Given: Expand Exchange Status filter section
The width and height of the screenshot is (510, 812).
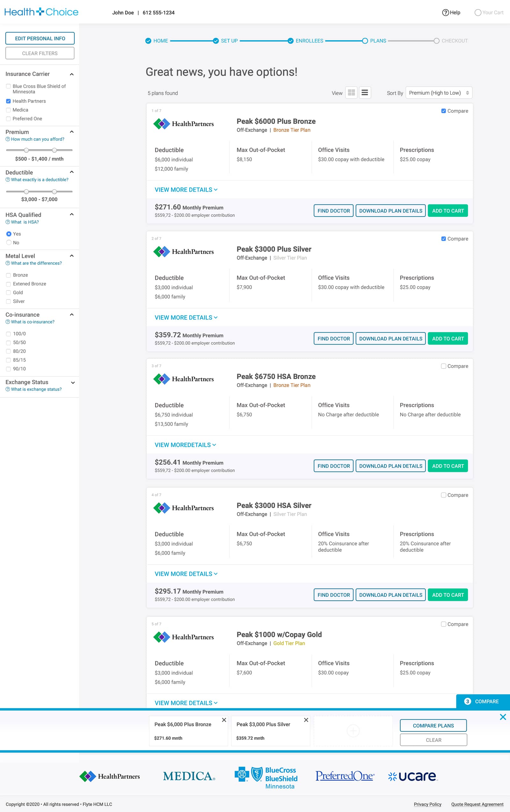Looking at the screenshot, I should 73,383.
